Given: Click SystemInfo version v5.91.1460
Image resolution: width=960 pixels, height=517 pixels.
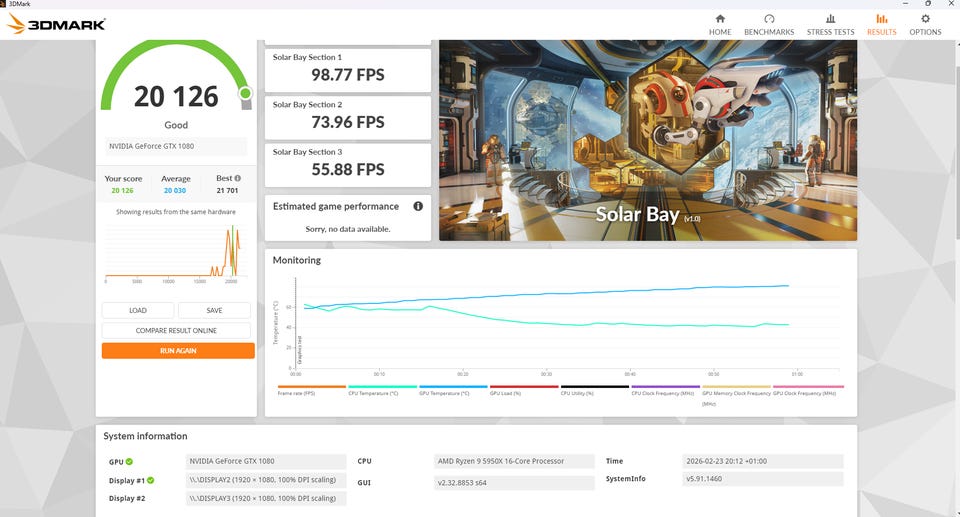Looking at the screenshot, I should (763, 479).
